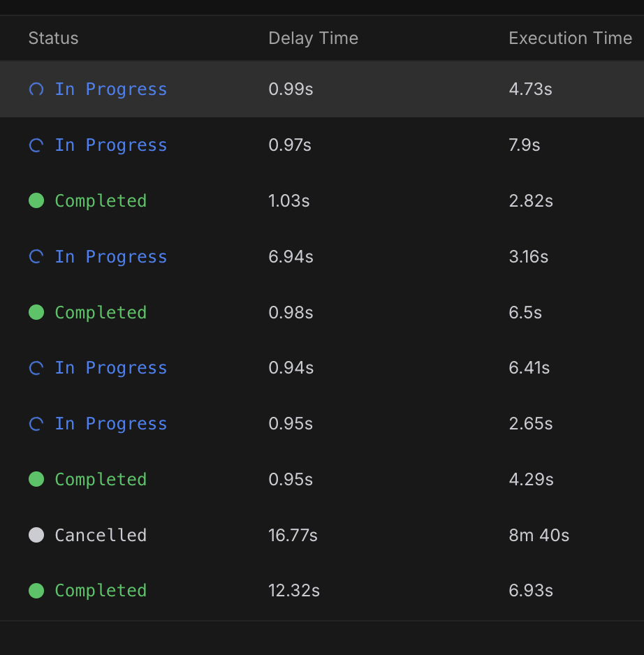This screenshot has width=644, height=655.
Task: Select the Completed label in the 6.5s row
Action: pyautogui.click(x=101, y=312)
